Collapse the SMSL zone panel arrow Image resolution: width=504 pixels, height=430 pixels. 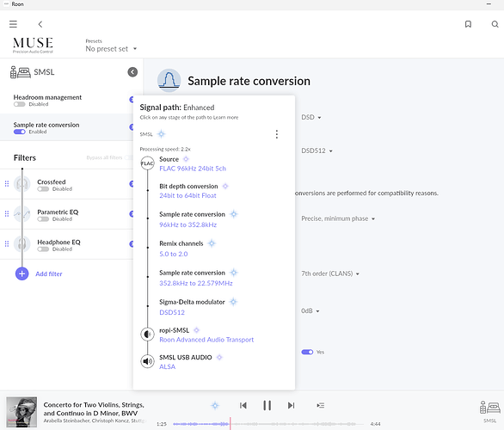point(132,72)
